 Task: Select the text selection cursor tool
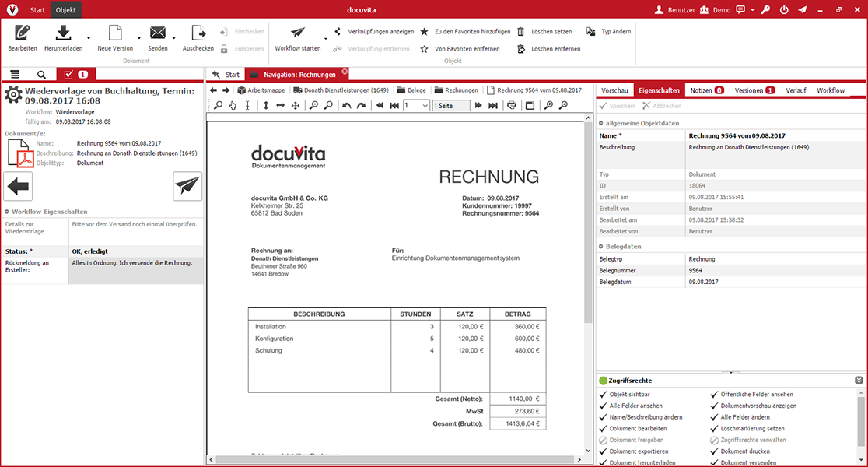pos(247,105)
